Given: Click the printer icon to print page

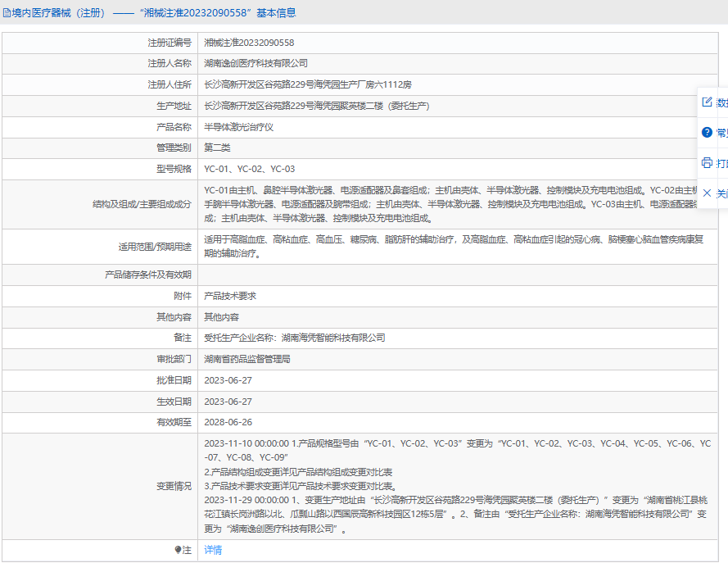Looking at the screenshot, I should click(708, 163).
